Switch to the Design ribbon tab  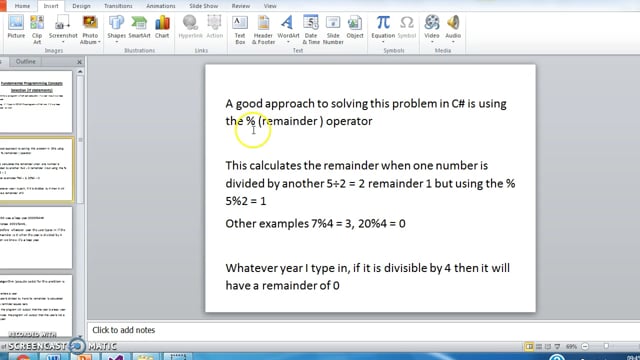pyautogui.click(x=81, y=6)
